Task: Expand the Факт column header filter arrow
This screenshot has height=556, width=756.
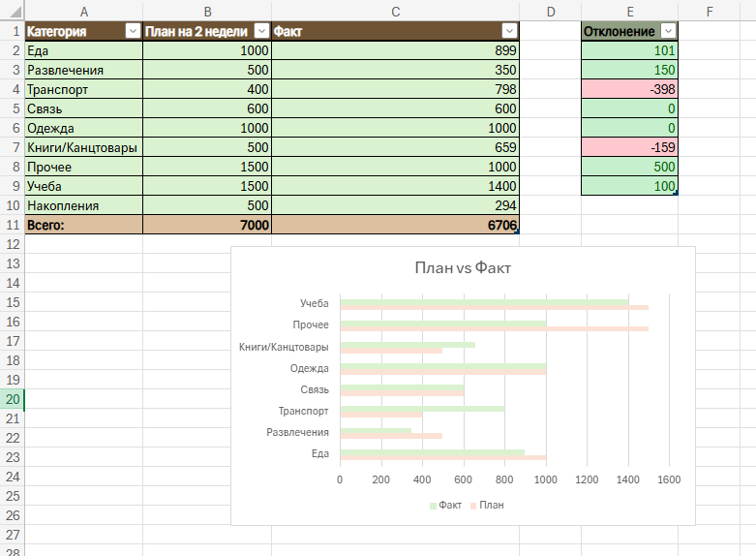Action: click(509, 31)
